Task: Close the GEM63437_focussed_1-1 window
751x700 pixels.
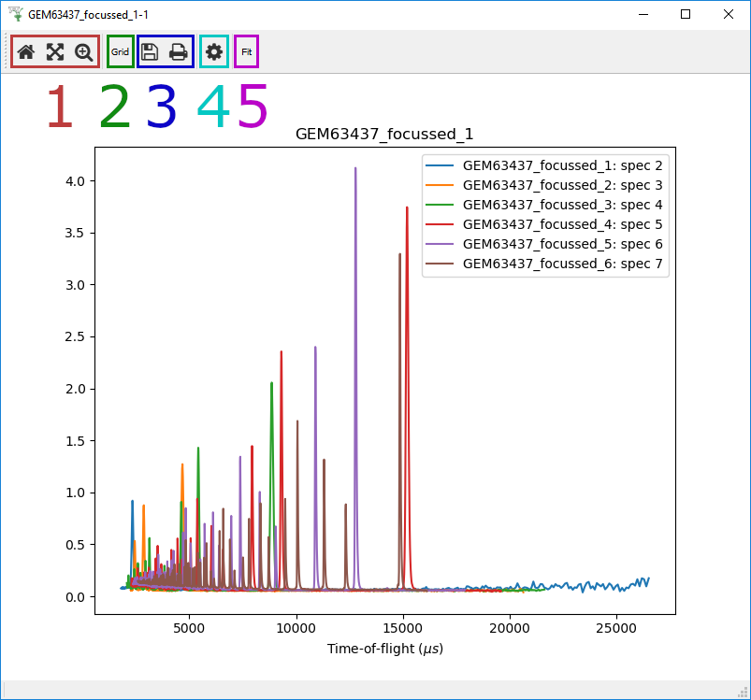Action: click(729, 15)
